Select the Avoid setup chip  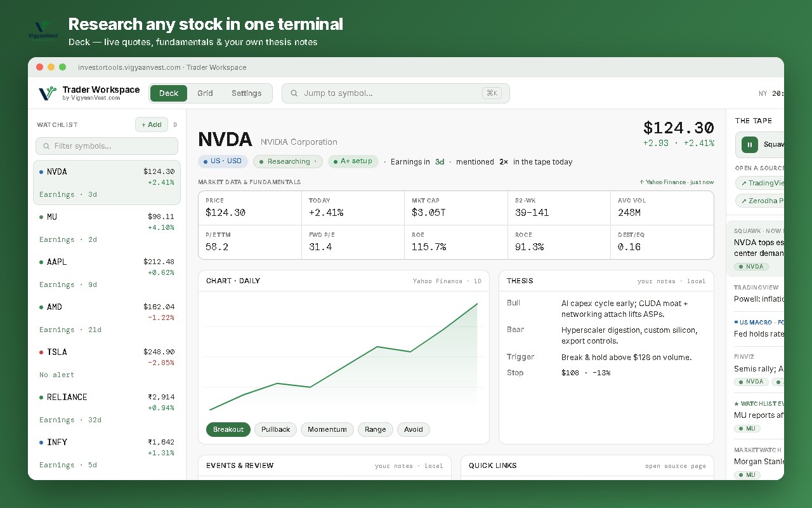414,429
